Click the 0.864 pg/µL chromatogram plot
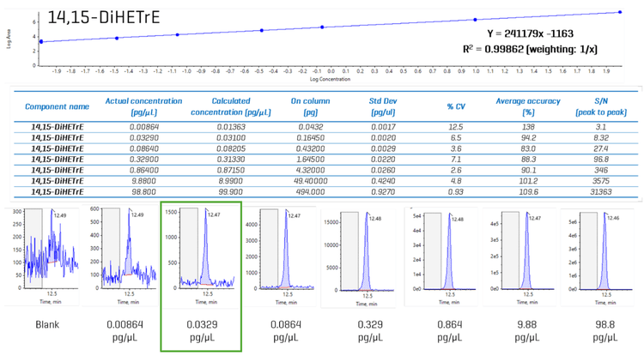The width and height of the screenshot is (644, 362). [439, 255]
